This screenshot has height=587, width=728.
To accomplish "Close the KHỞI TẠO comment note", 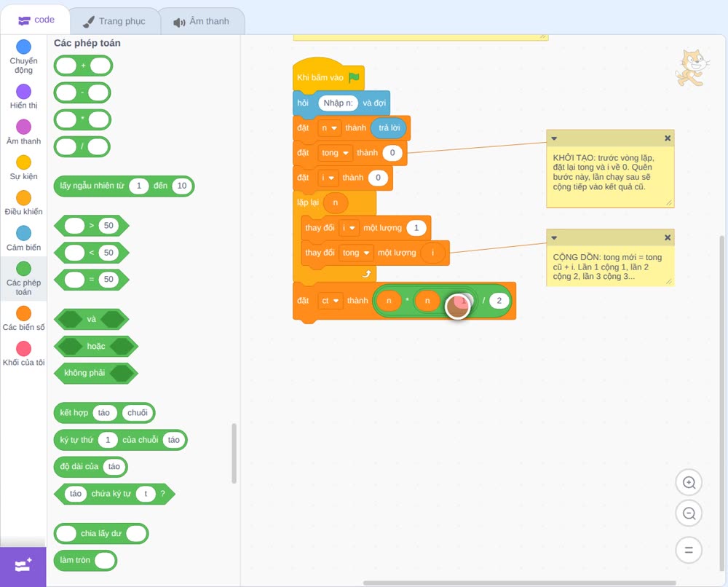I will (x=667, y=138).
